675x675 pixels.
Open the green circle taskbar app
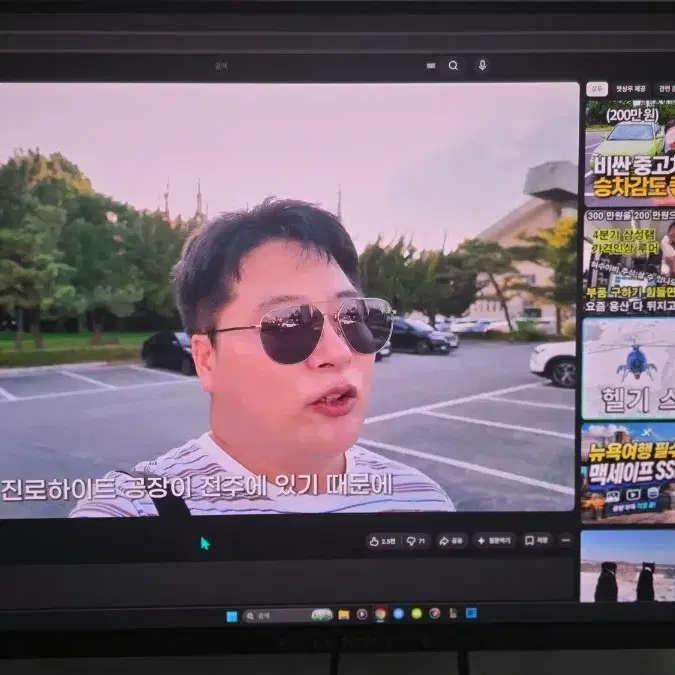(x=417, y=613)
